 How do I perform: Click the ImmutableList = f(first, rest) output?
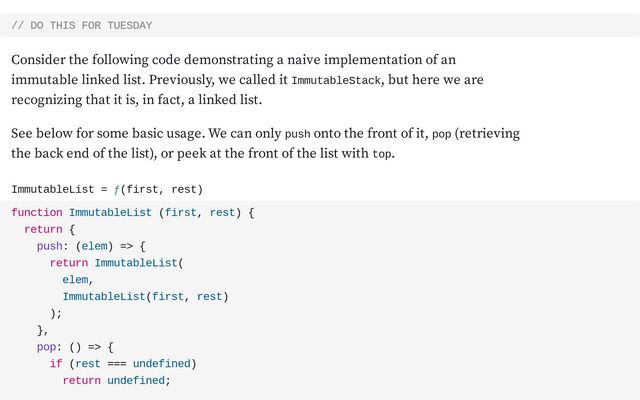pyautogui.click(x=107, y=189)
